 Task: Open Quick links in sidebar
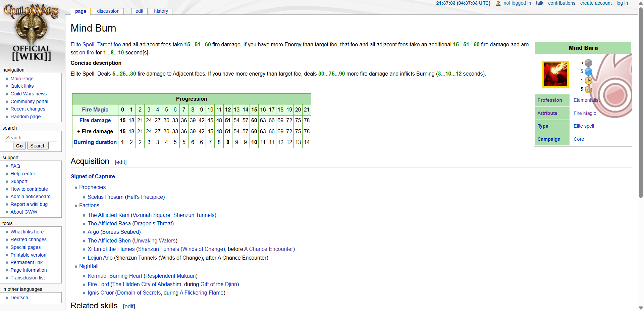coord(22,86)
